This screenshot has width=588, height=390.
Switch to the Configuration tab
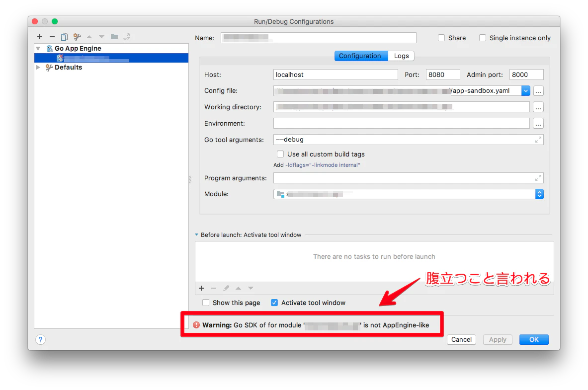pos(361,56)
